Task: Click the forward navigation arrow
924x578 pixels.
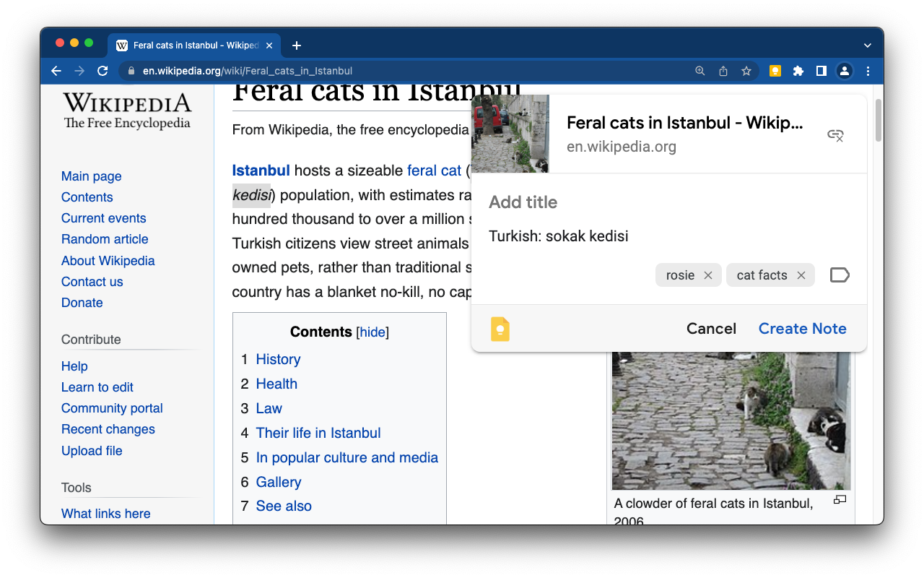Action: [x=79, y=71]
